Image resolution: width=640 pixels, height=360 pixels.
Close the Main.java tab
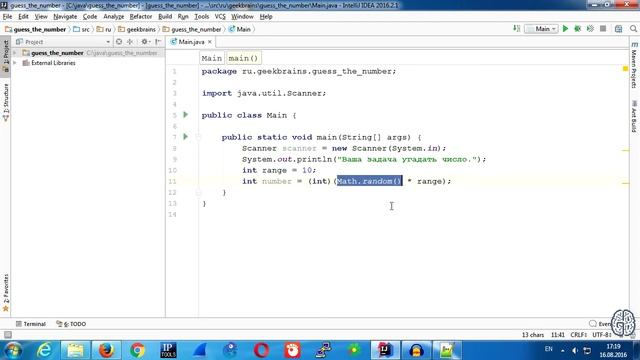coord(210,42)
